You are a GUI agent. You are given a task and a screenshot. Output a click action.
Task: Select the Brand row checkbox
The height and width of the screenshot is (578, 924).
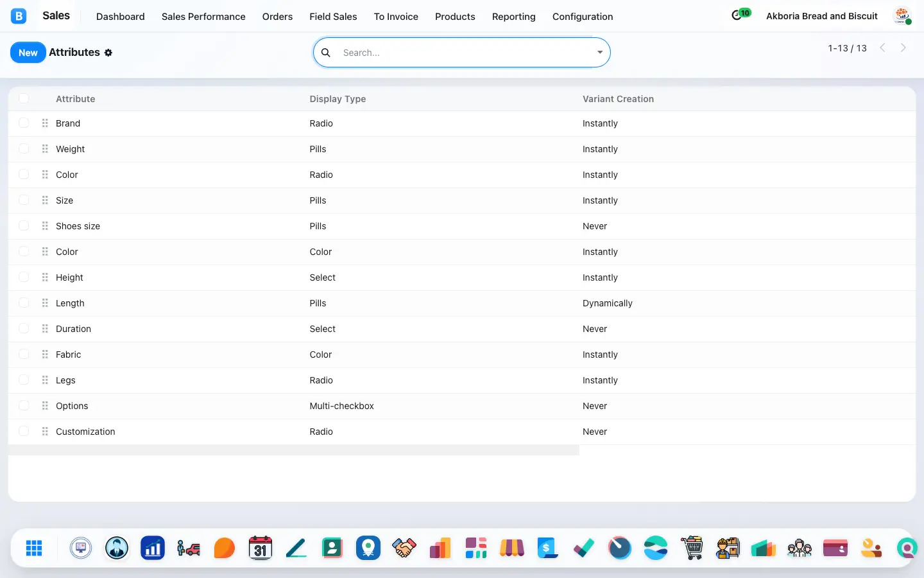pos(24,123)
